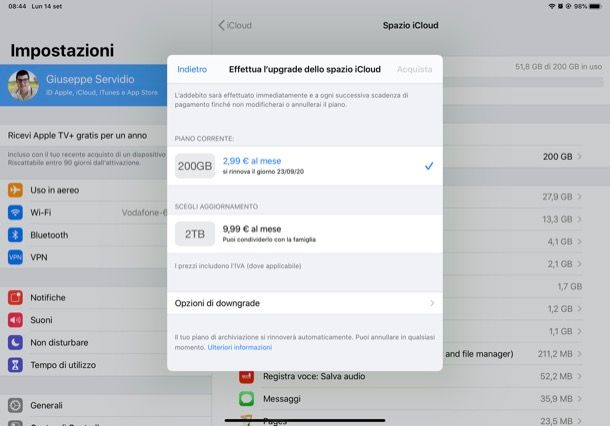
Task: Tap the VPN icon in sidebar
Action: point(15,257)
